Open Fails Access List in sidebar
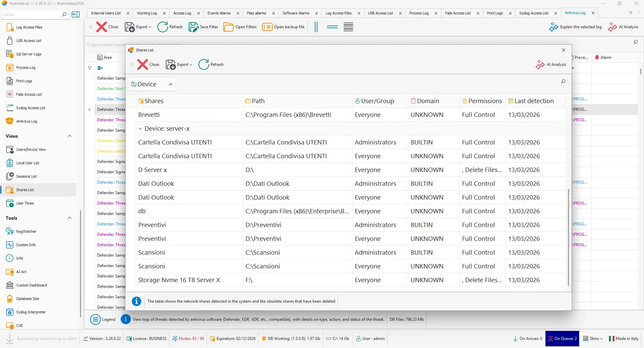This screenshot has width=644, height=348. (29, 94)
